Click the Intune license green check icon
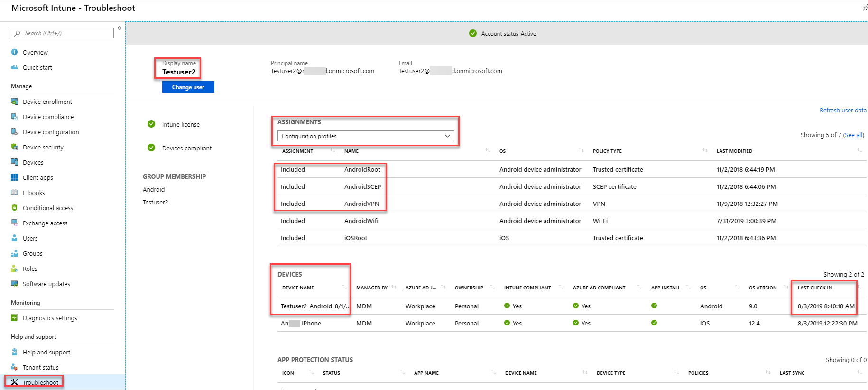The height and width of the screenshot is (390, 868). click(x=151, y=124)
